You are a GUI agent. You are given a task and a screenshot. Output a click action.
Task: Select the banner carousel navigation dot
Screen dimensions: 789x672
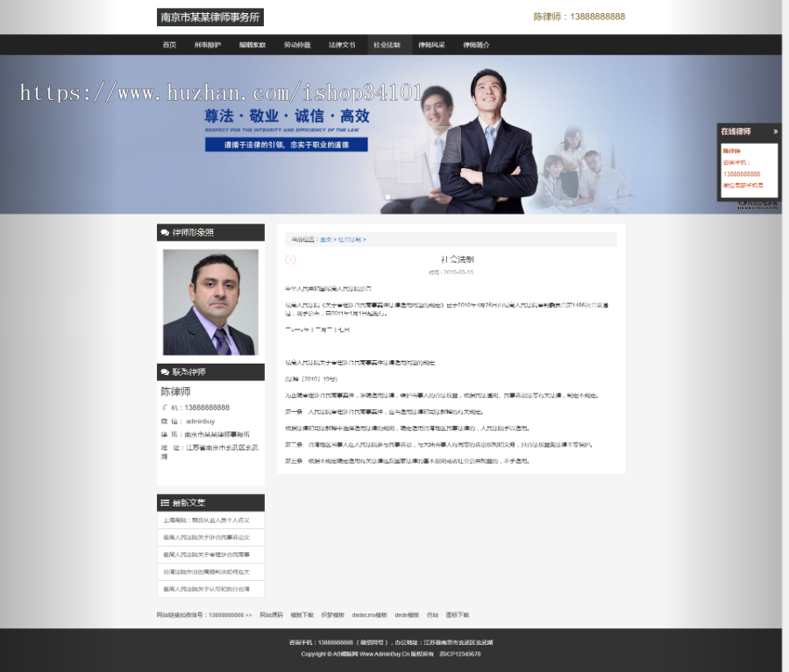click(x=388, y=196)
